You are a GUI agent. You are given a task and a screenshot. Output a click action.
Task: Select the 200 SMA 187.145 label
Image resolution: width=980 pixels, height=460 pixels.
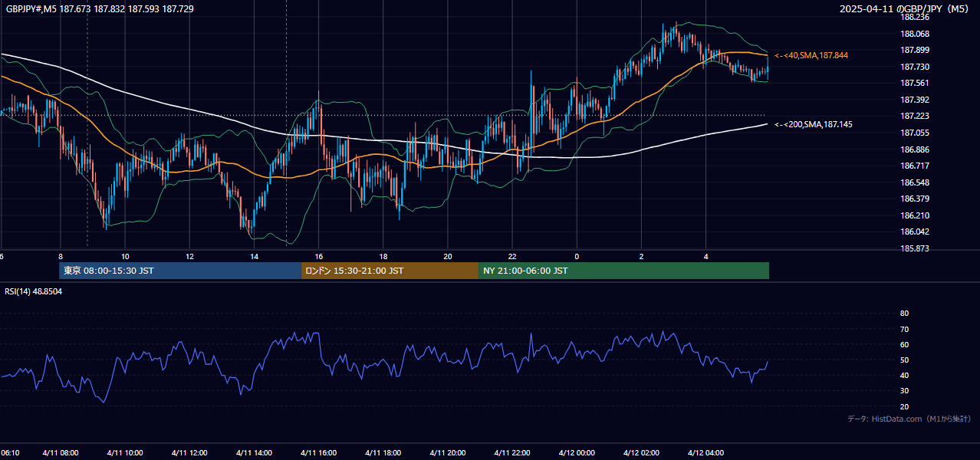(814, 124)
